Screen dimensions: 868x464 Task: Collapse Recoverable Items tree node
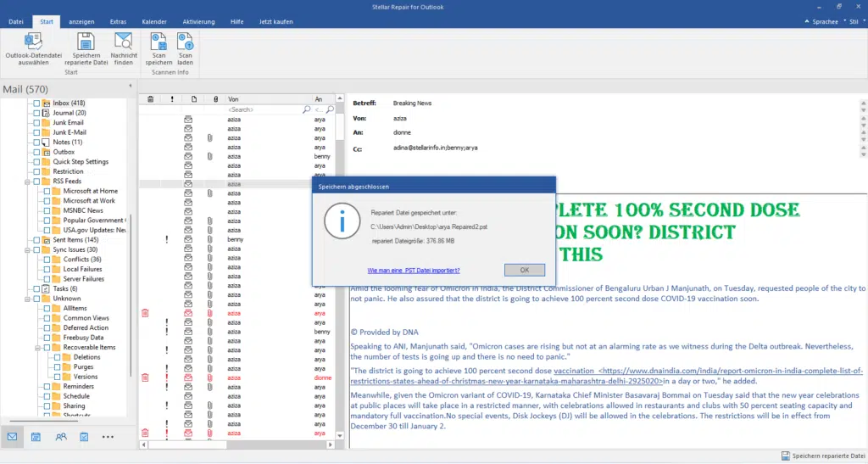(37, 348)
